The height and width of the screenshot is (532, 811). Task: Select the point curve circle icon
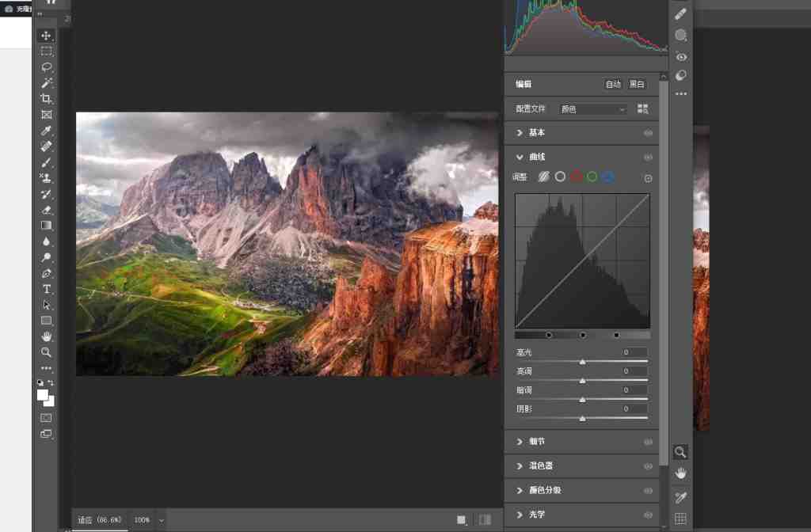tap(560, 177)
